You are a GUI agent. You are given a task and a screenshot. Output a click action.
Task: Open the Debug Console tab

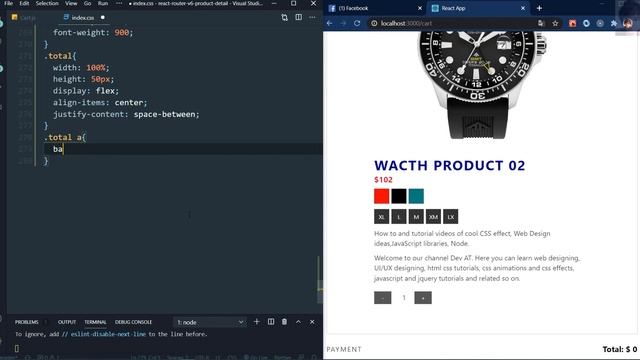point(133,322)
